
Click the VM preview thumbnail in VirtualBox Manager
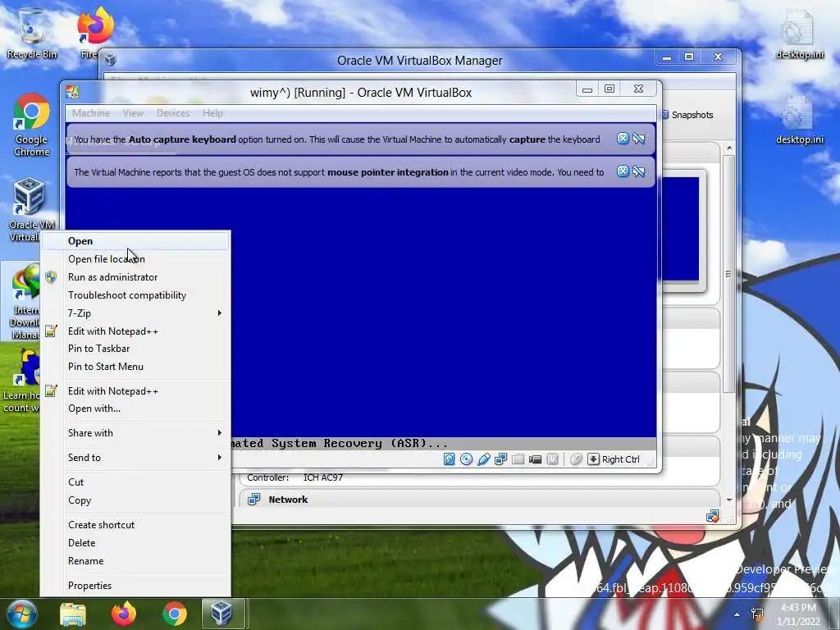tap(682, 229)
